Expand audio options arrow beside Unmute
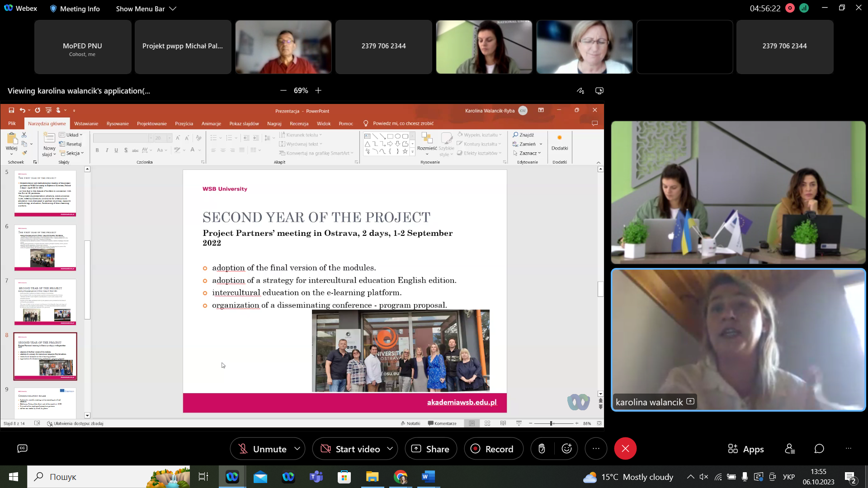The width and height of the screenshot is (868, 488). pyautogui.click(x=297, y=449)
